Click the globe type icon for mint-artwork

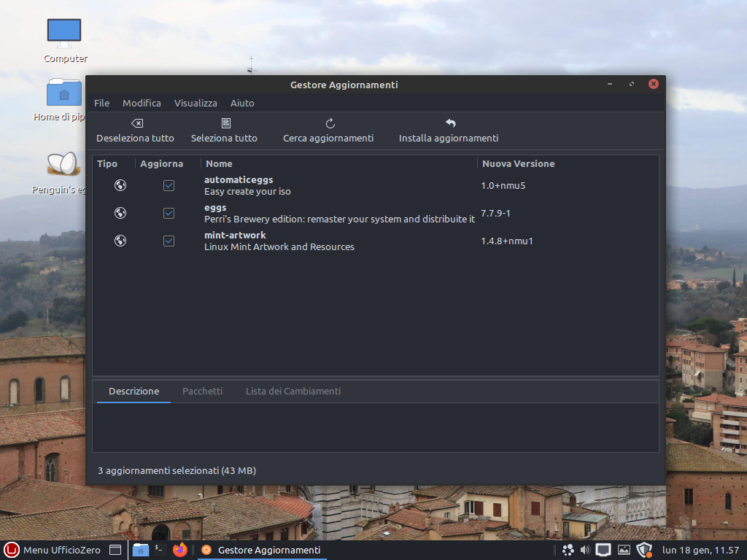(120, 241)
